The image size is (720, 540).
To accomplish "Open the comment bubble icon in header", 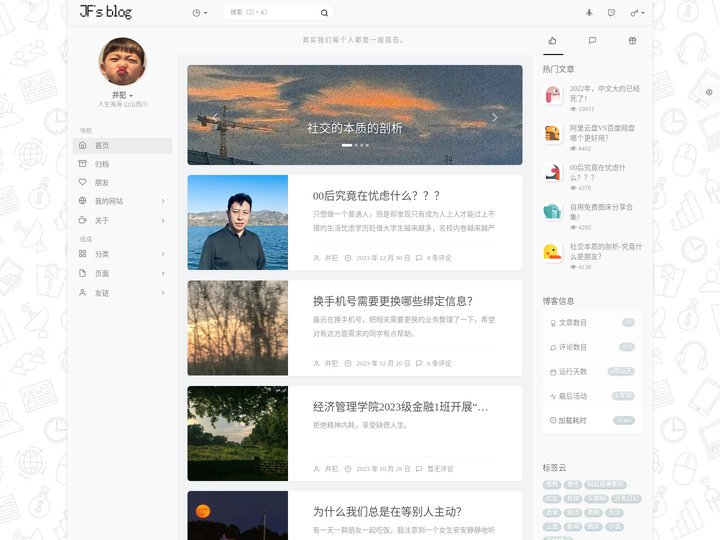I will click(611, 13).
